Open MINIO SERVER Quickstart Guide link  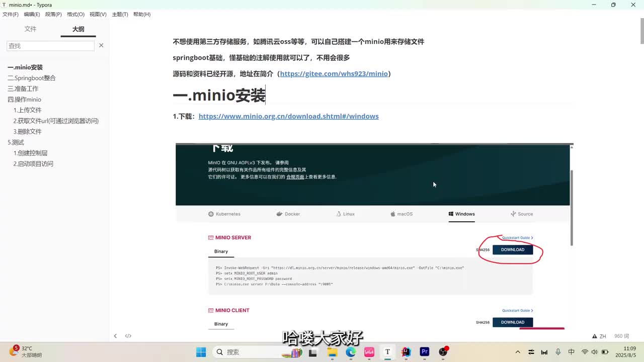click(x=517, y=238)
